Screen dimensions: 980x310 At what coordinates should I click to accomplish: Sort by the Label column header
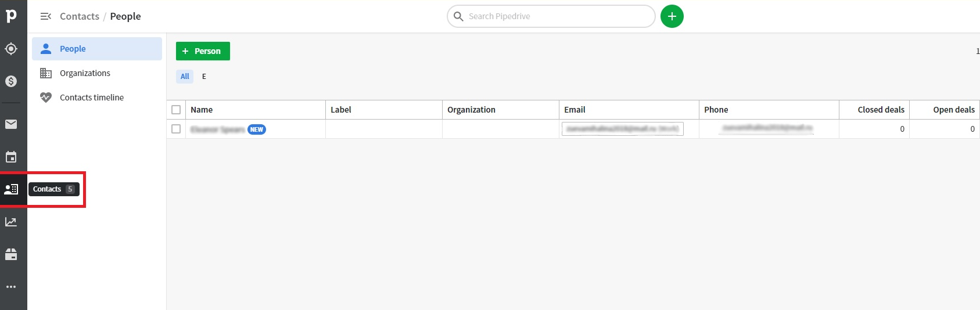(x=384, y=110)
